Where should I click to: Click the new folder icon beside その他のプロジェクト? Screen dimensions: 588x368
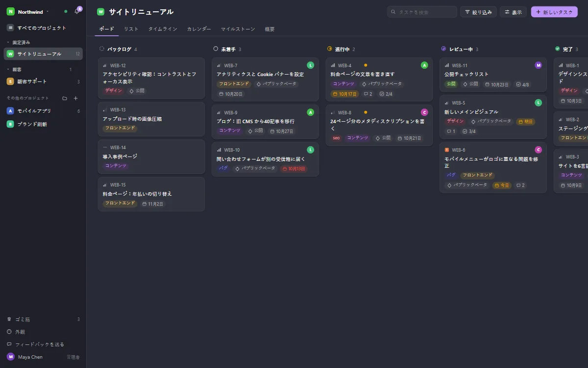65,98
